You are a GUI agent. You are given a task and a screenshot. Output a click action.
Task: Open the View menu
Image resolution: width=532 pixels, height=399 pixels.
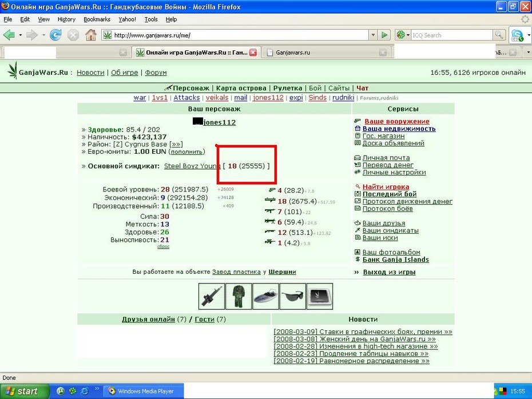(43, 19)
